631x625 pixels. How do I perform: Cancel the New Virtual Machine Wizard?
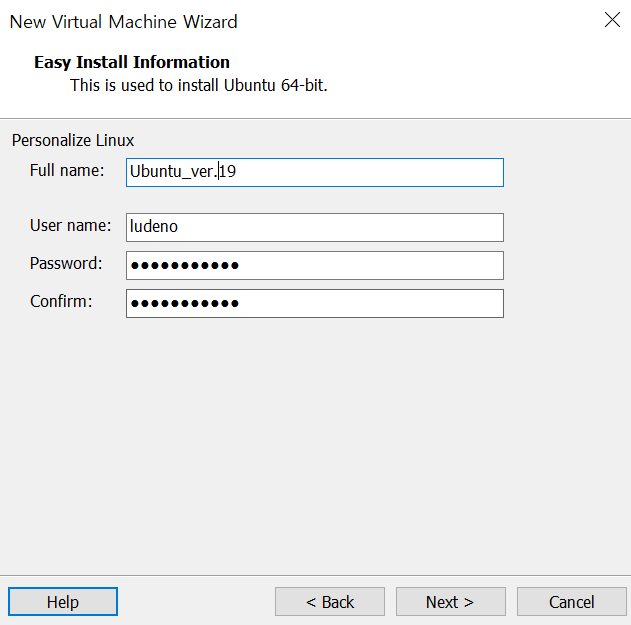tap(572, 602)
